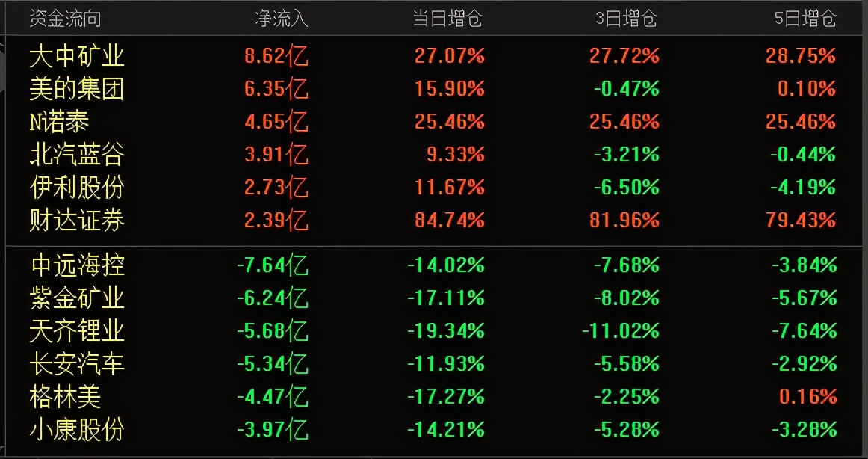Image resolution: width=868 pixels, height=459 pixels.
Task: Open the 大中矿业 stock row
Action: point(77,56)
